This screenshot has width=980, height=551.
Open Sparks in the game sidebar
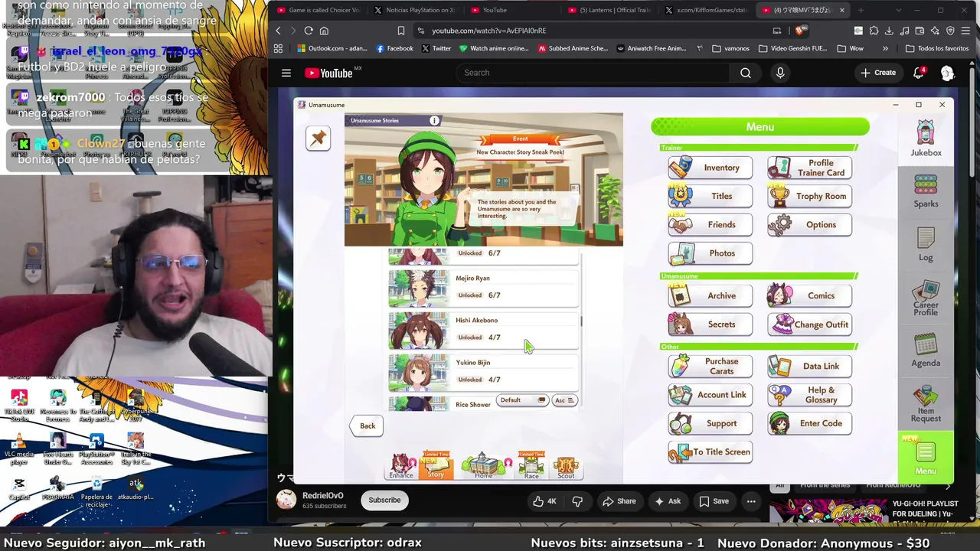pos(926,191)
